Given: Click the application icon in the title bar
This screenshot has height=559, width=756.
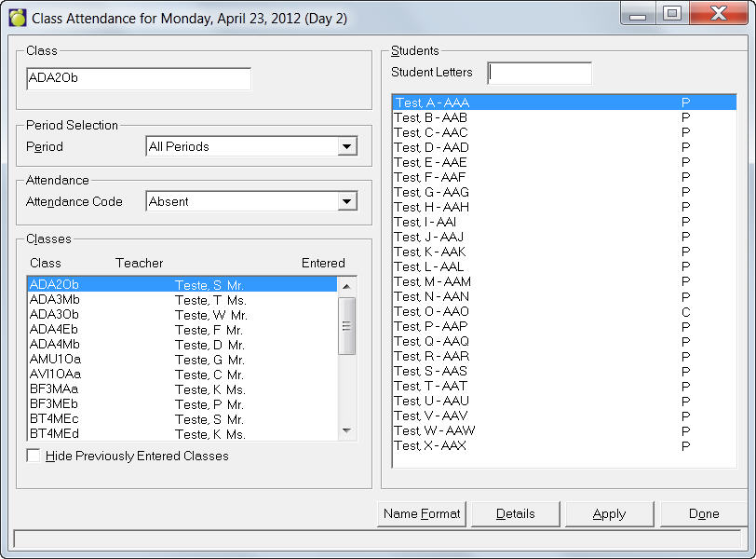Looking at the screenshot, I should (x=17, y=18).
